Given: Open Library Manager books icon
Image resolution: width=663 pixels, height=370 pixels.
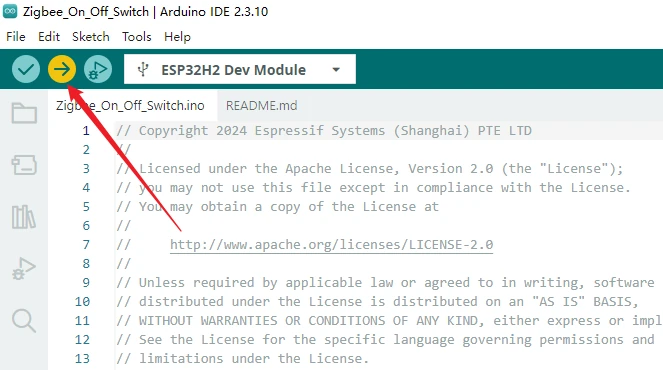Looking at the screenshot, I should pos(24,217).
